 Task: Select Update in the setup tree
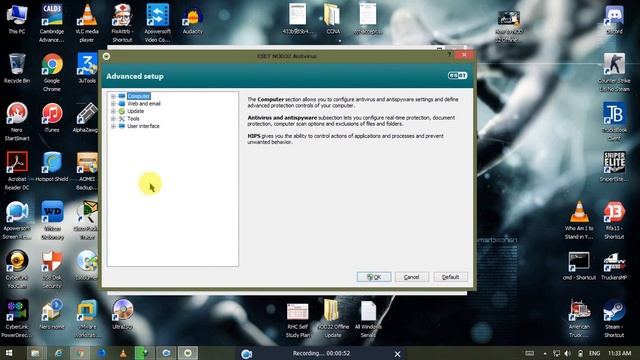click(x=136, y=111)
